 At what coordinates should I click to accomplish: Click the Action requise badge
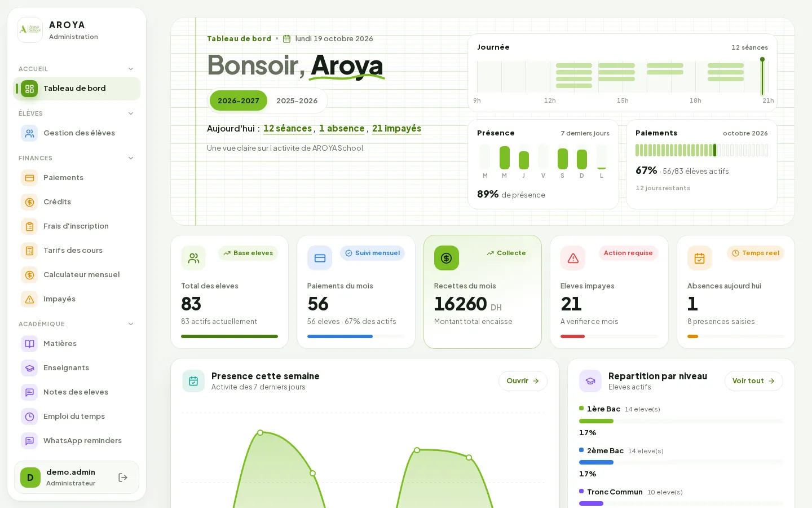628,253
